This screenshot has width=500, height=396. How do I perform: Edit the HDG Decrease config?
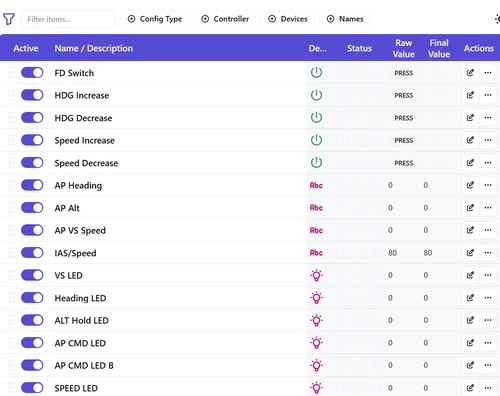pyautogui.click(x=470, y=117)
